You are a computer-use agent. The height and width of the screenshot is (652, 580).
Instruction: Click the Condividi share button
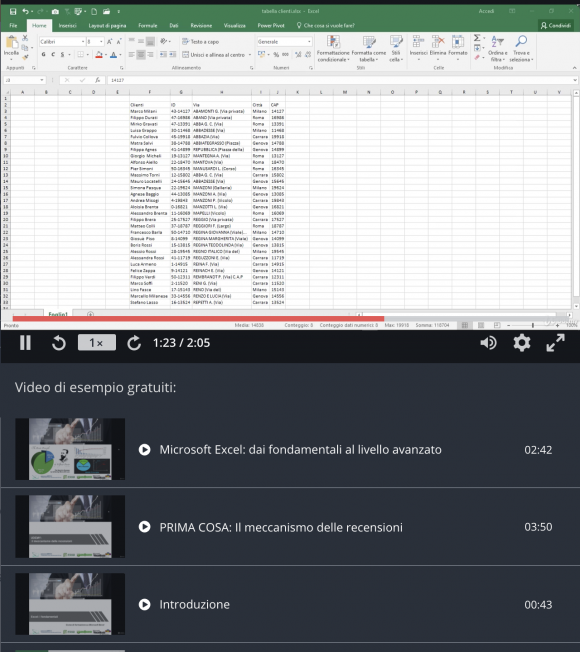pos(555,25)
